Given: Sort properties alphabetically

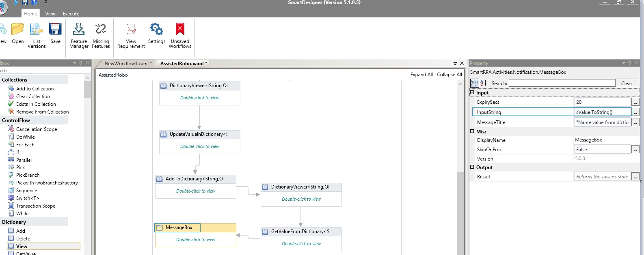Looking at the screenshot, I should [483, 83].
